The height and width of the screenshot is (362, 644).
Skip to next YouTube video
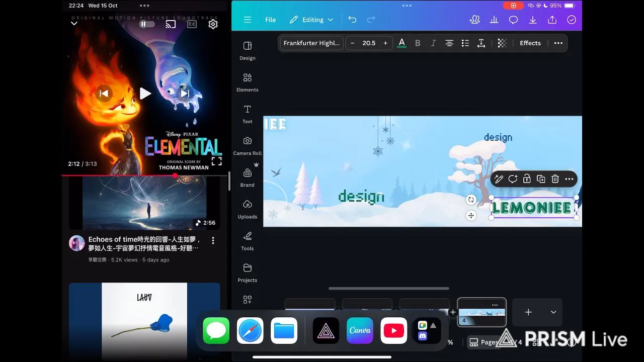pos(185,93)
